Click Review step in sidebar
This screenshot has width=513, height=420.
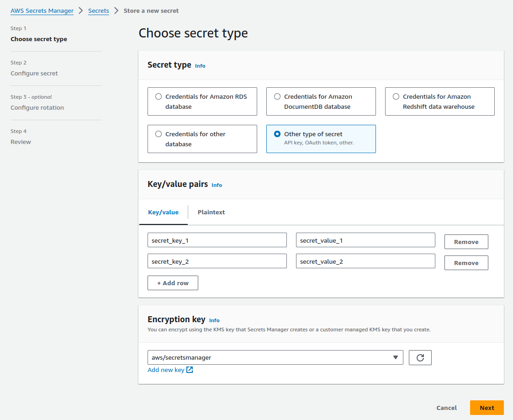(x=21, y=142)
